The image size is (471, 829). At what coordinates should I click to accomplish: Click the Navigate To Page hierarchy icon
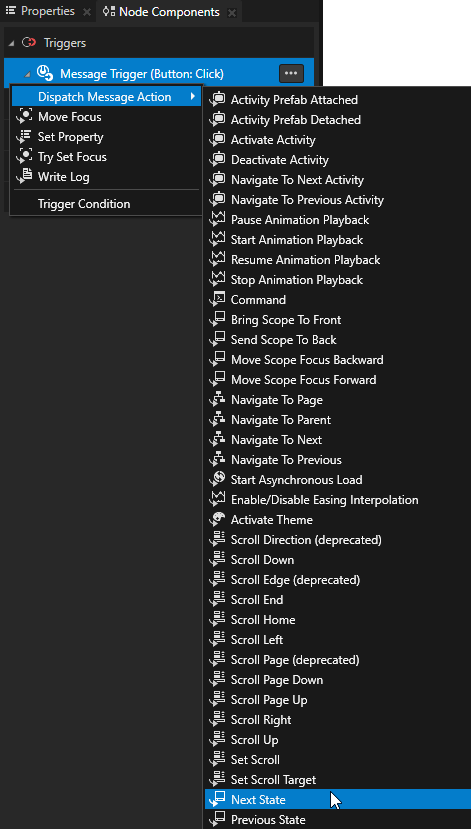pyautogui.click(x=217, y=400)
